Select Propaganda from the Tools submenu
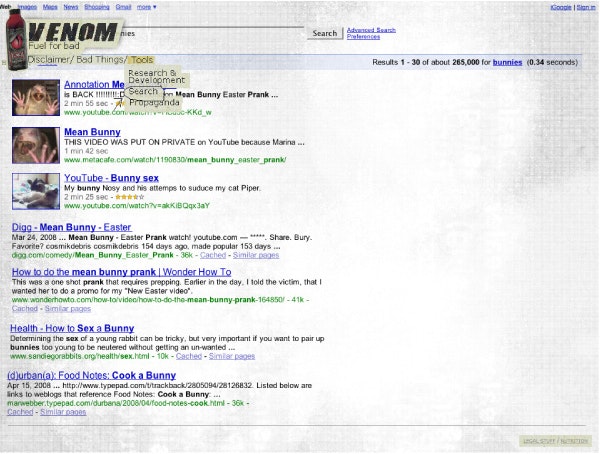 tap(154, 103)
